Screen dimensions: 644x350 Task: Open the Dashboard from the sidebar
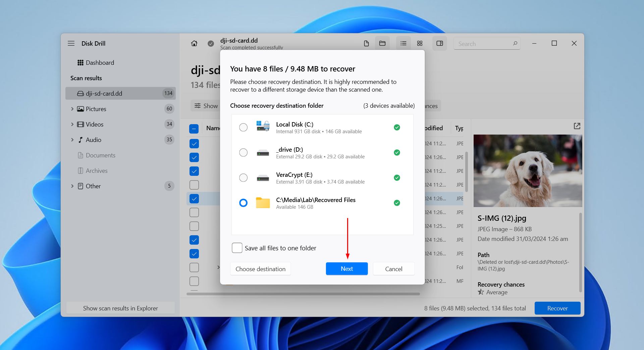point(100,62)
